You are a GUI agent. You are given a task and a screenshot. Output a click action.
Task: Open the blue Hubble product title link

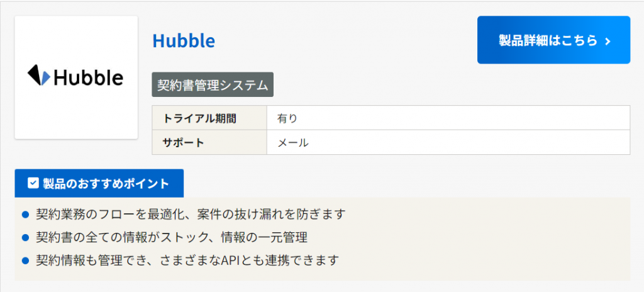[x=184, y=41]
